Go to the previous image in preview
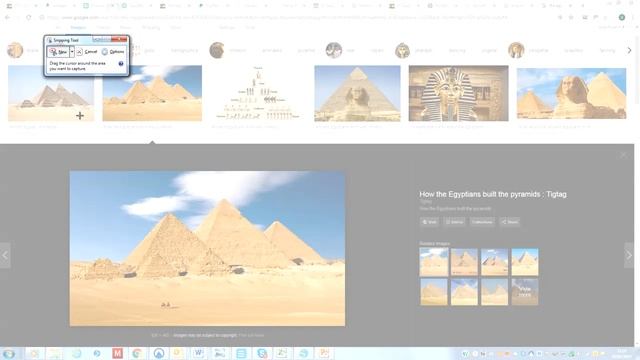Image resolution: width=640 pixels, height=360 pixels. 5,255
